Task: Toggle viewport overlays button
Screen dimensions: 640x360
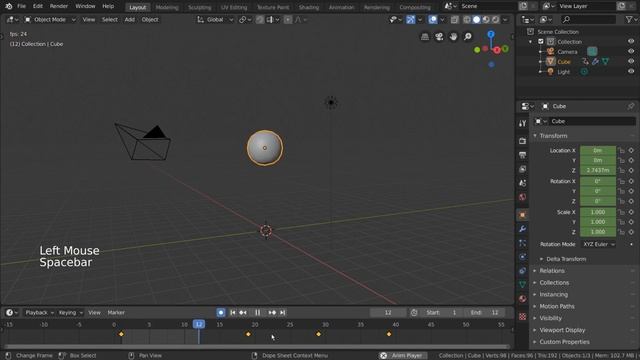Action: (433, 19)
